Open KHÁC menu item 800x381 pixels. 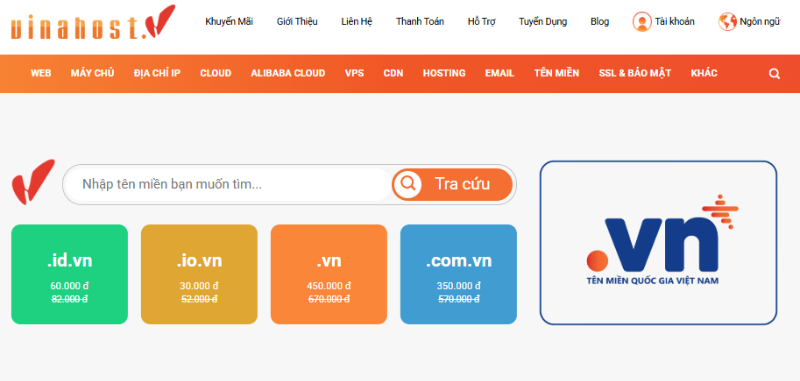coord(704,73)
